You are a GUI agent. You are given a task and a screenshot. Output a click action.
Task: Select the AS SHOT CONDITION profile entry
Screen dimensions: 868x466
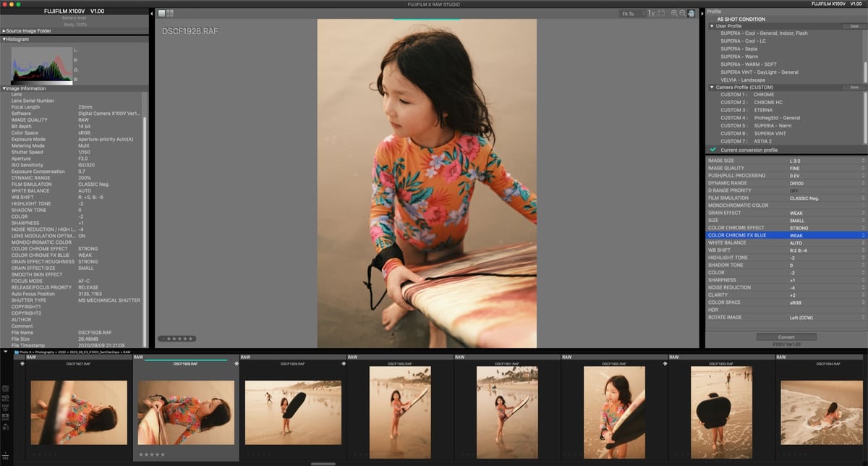(x=745, y=18)
